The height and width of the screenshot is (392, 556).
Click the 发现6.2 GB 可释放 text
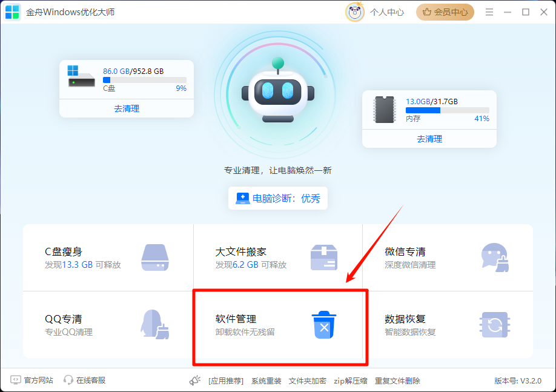251,265
